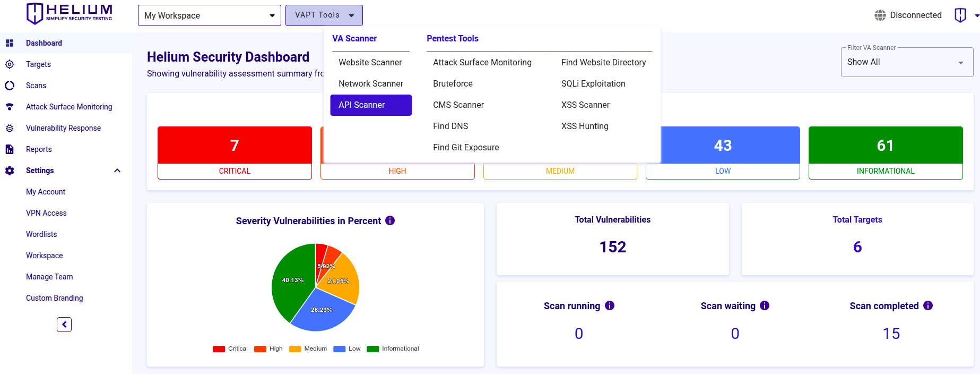Image resolution: width=980 pixels, height=374 pixels.
Task: Click the Total Vulnerabilities count 152
Action: click(613, 247)
